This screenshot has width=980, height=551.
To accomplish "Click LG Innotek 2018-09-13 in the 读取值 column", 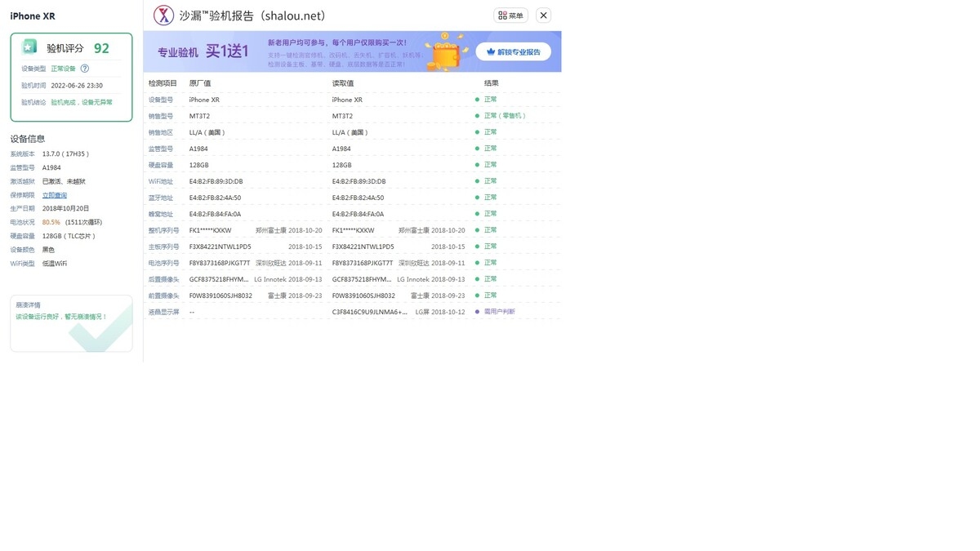I will (x=431, y=279).
